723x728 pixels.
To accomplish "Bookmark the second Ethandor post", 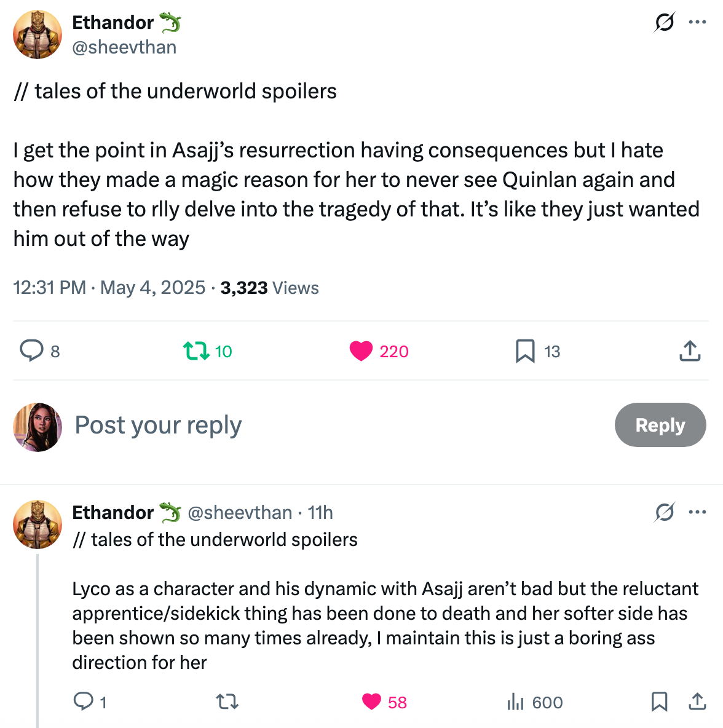I will 659,702.
